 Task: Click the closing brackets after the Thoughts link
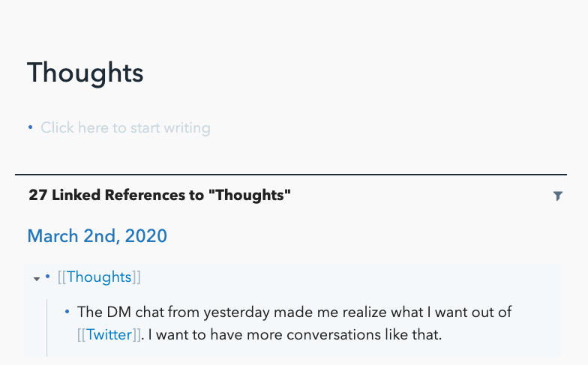136,277
